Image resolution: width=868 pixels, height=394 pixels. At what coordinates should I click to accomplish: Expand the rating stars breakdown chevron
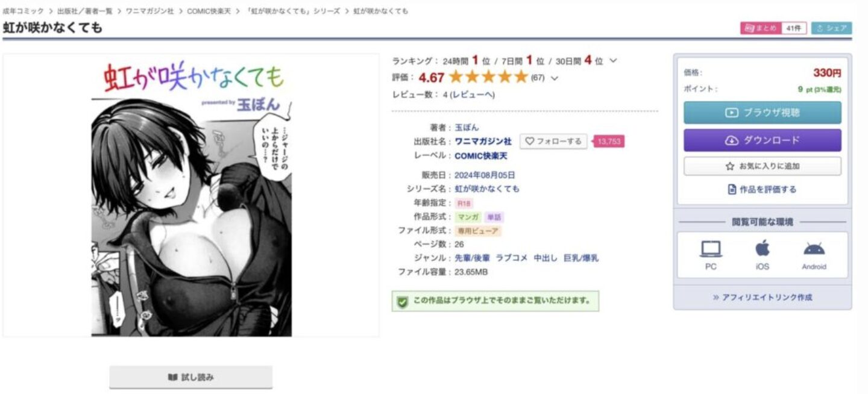pos(555,78)
